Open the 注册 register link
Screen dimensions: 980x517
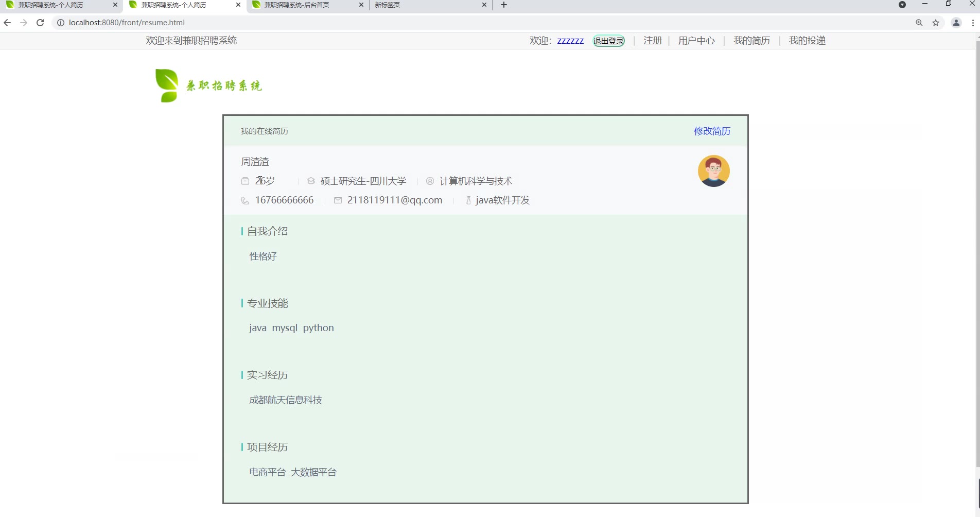(x=653, y=41)
